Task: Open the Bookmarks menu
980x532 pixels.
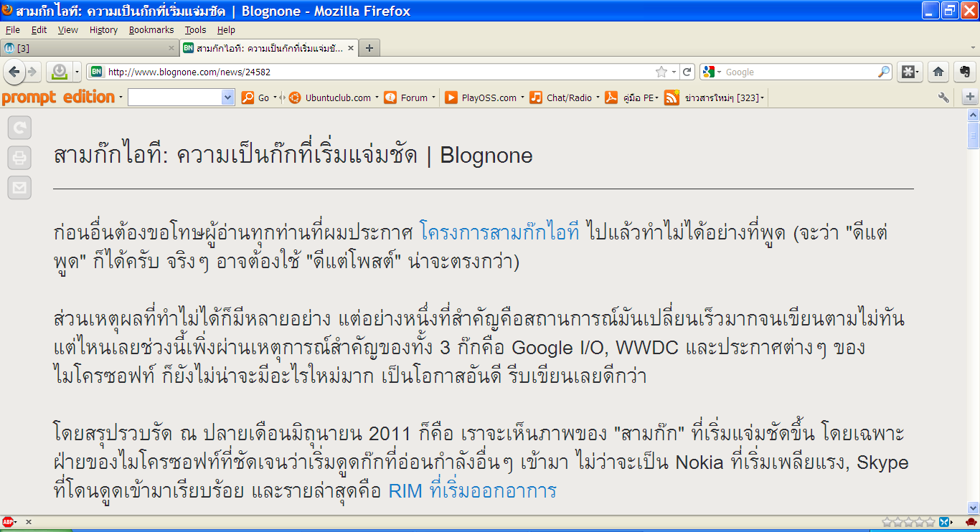Action: [151, 29]
